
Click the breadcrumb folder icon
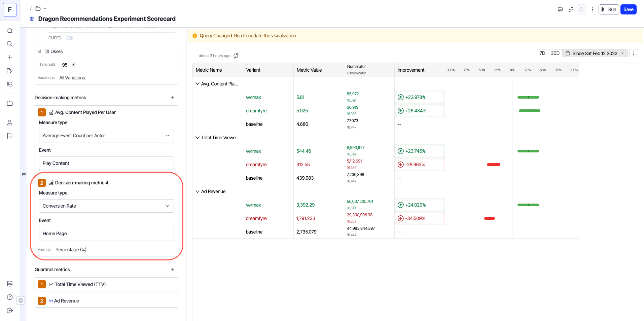tap(38, 8)
